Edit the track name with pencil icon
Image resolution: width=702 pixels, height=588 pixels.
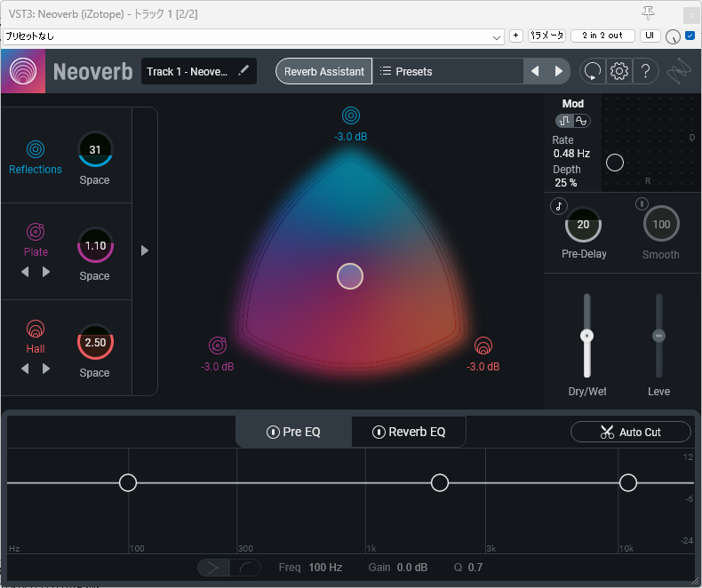[243, 71]
